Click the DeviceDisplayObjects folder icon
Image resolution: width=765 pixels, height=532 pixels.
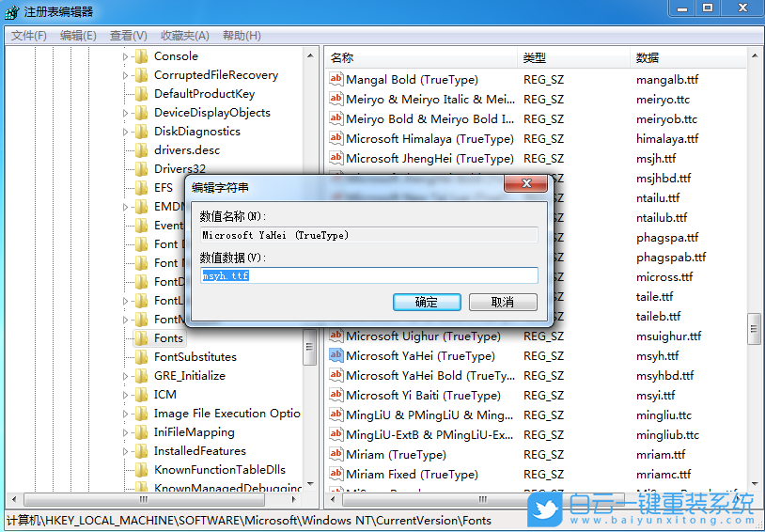pos(142,112)
